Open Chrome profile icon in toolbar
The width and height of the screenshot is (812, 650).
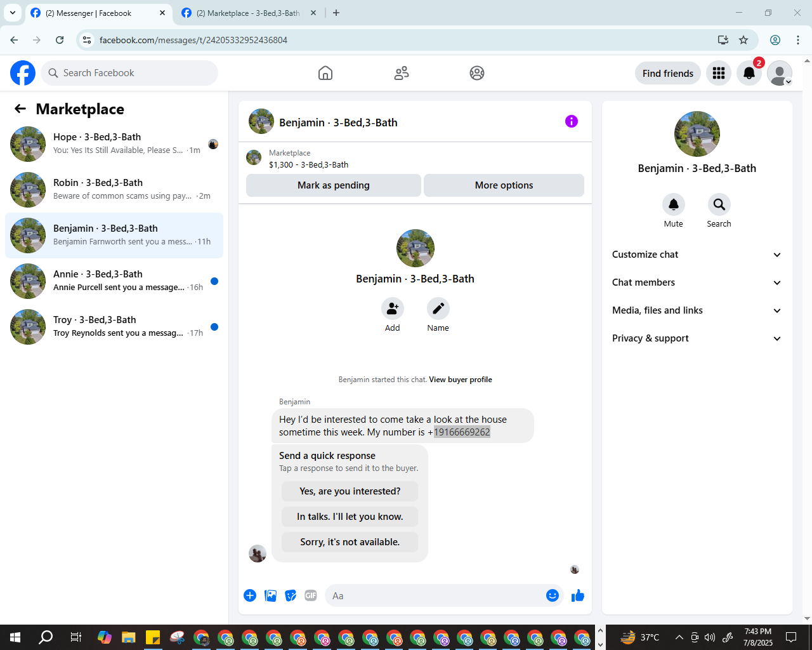[x=775, y=40]
